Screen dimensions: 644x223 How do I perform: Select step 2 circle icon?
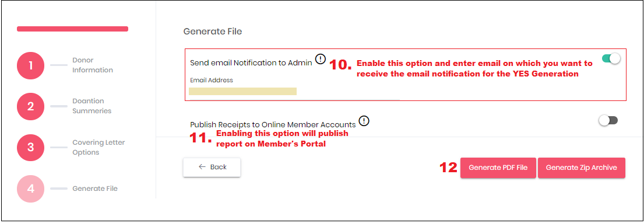30,107
